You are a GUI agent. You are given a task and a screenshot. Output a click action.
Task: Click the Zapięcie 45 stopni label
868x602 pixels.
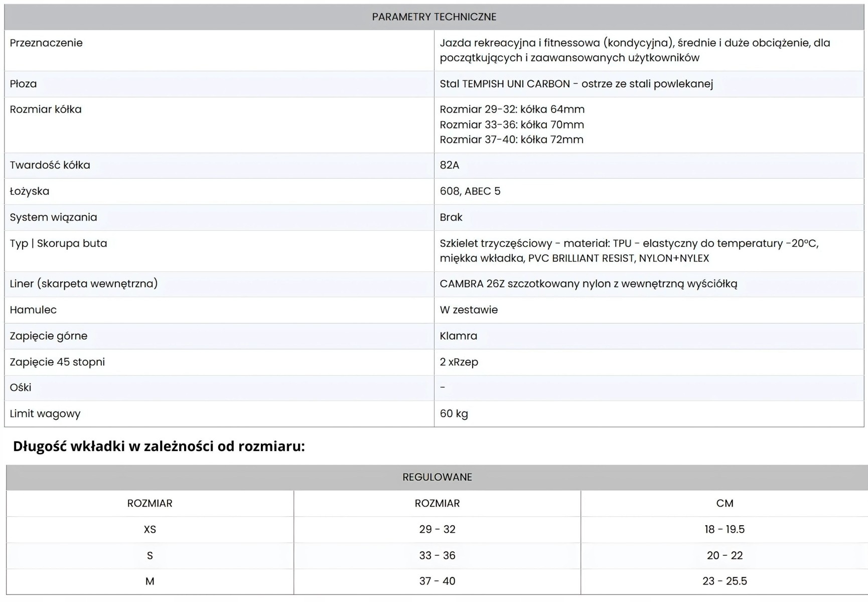58,362
